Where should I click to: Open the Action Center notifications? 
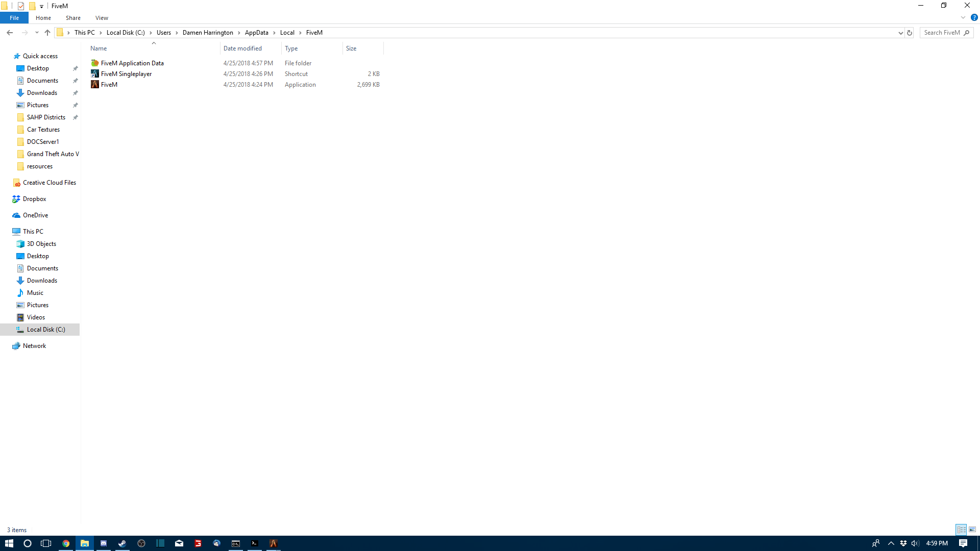tap(963, 543)
